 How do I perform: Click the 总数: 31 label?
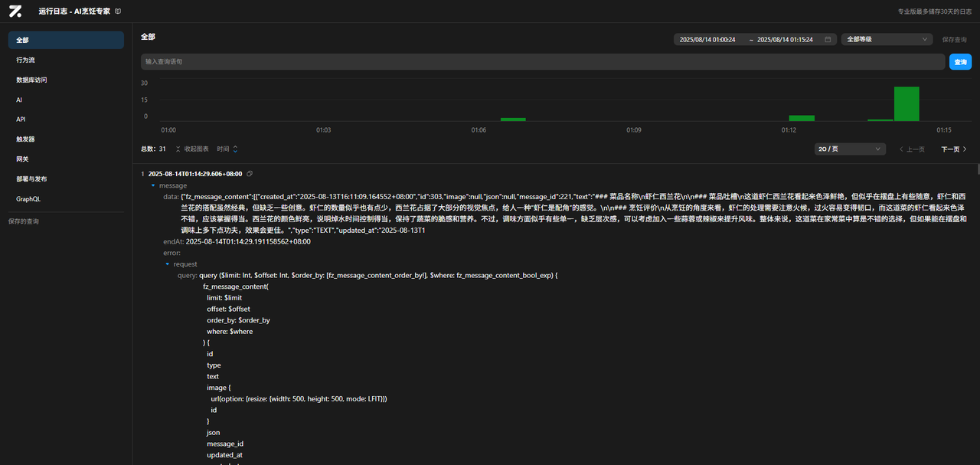pyautogui.click(x=153, y=149)
